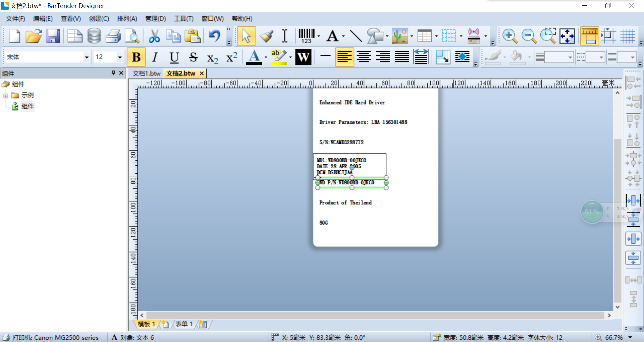Toggle white-on-black W text

303,57
